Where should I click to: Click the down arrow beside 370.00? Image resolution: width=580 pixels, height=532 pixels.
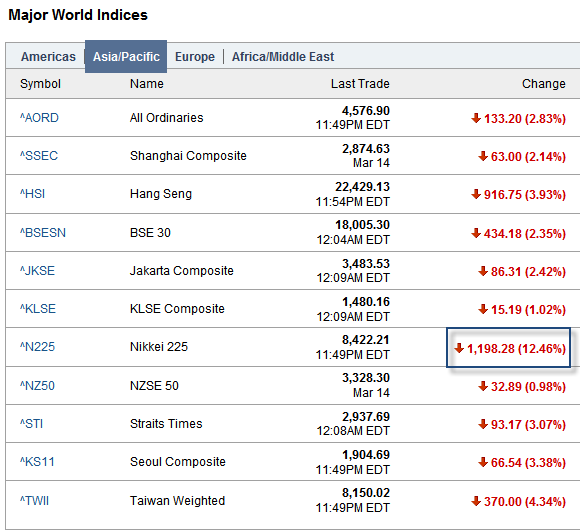click(476, 501)
